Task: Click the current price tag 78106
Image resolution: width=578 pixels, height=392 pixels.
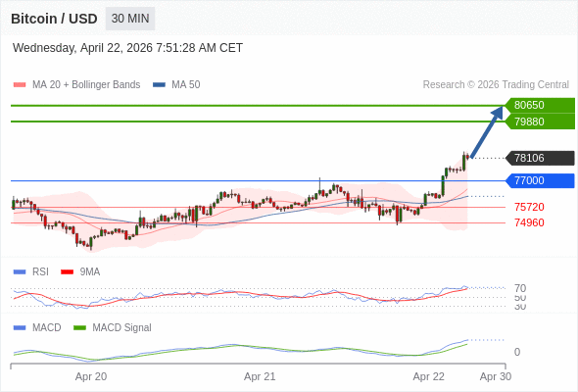Action: (x=540, y=158)
